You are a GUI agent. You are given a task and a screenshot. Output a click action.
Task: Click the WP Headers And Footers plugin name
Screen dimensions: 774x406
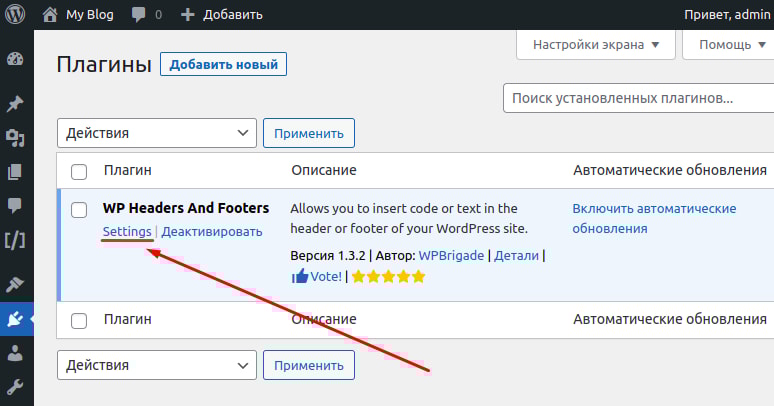click(x=186, y=208)
